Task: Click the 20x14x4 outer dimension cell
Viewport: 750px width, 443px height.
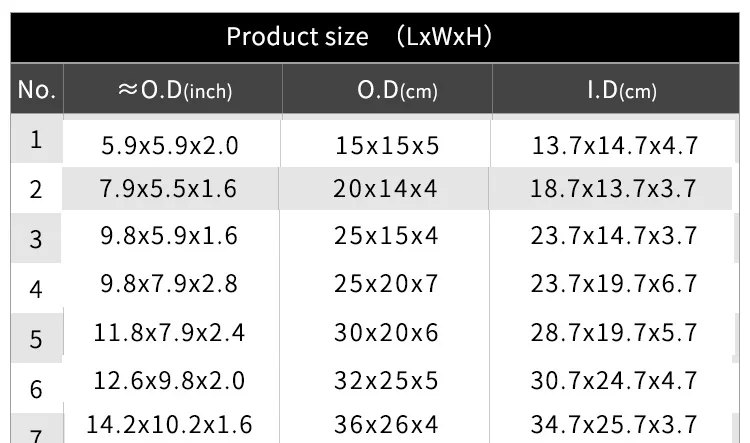Action: click(x=386, y=189)
